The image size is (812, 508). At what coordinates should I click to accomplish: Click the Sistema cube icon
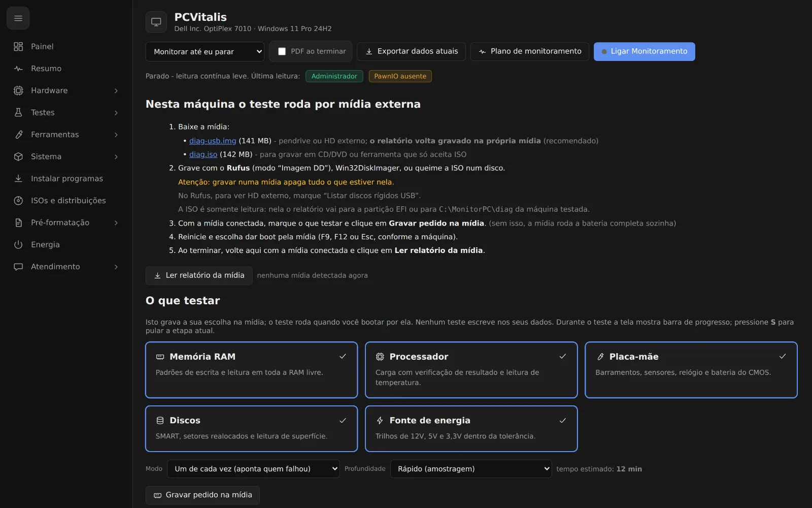(x=18, y=156)
